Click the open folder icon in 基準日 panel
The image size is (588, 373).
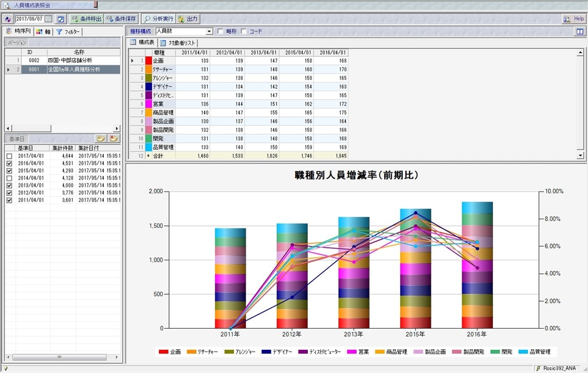[x=100, y=138]
